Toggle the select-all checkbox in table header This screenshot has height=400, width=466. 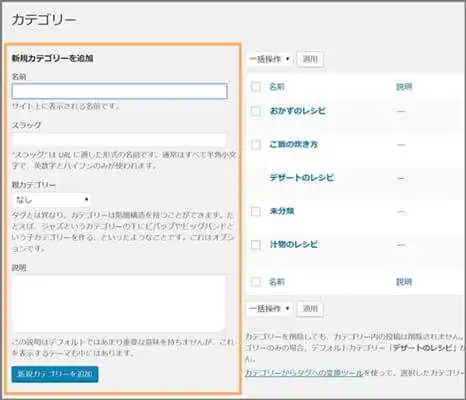256,87
